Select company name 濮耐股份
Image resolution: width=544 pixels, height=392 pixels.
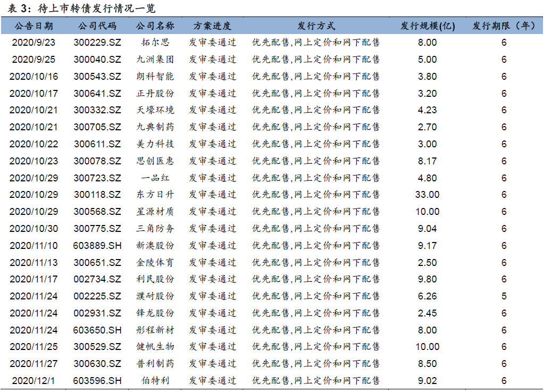click(155, 296)
